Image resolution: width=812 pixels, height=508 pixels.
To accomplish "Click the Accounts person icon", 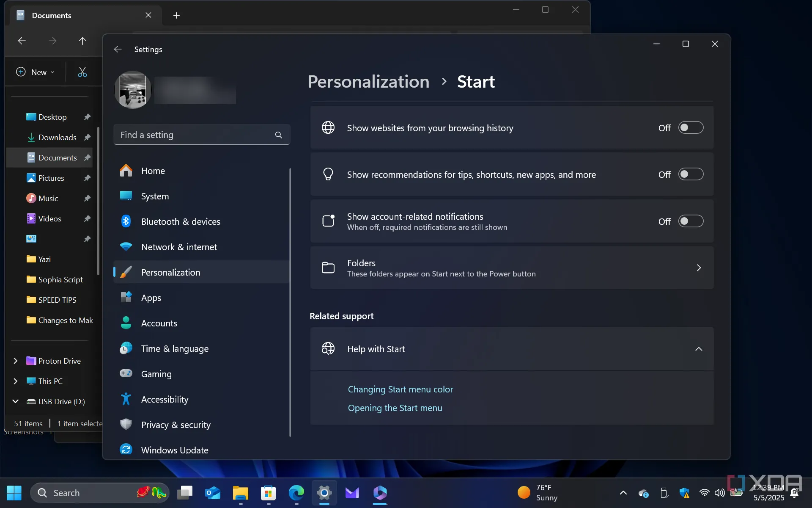I will tap(126, 323).
